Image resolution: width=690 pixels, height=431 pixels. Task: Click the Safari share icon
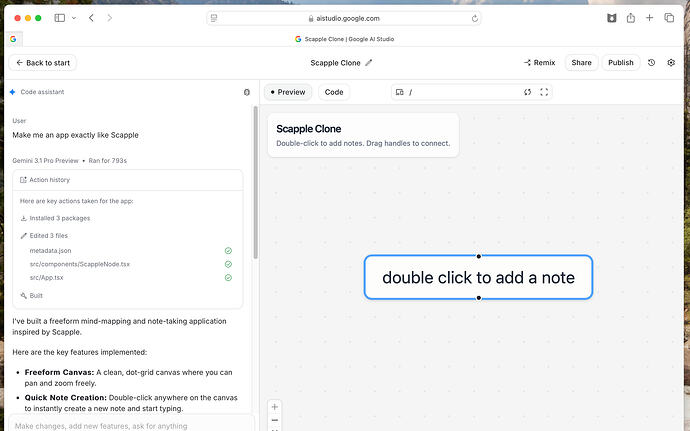coord(631,18)
